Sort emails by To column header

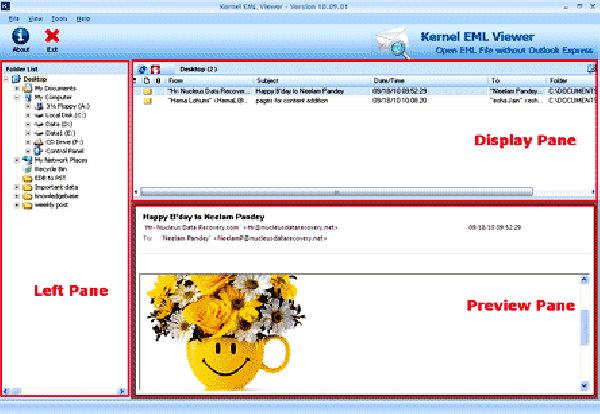[517, 81]
